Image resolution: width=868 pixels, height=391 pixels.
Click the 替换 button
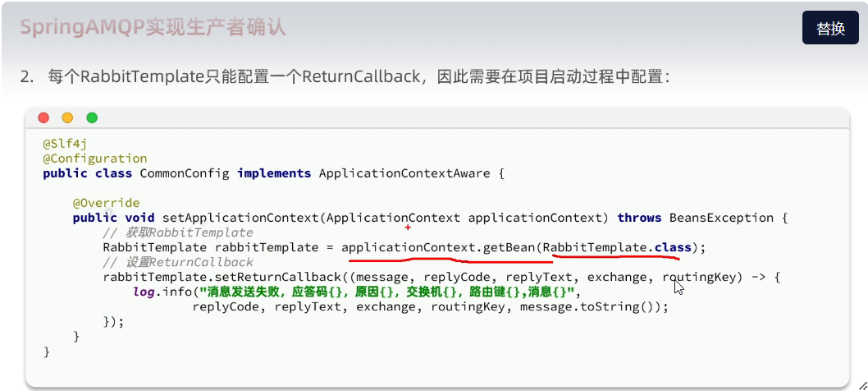click(830, 28)
